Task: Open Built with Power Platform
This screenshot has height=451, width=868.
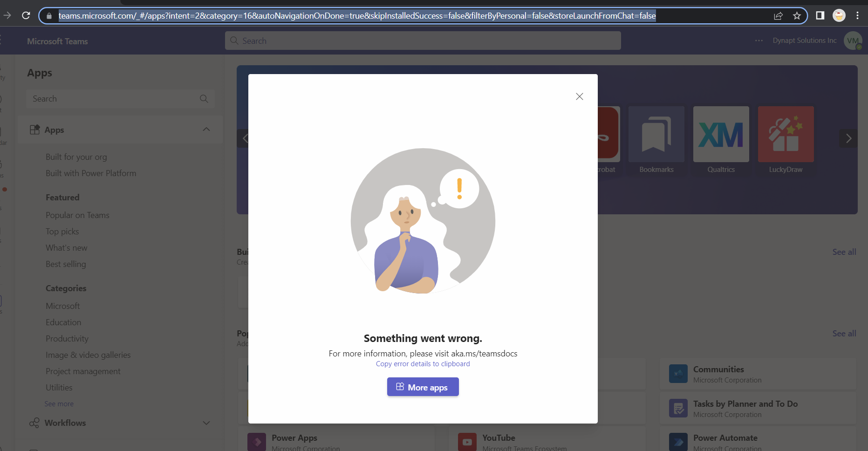Action: (91, 173)
